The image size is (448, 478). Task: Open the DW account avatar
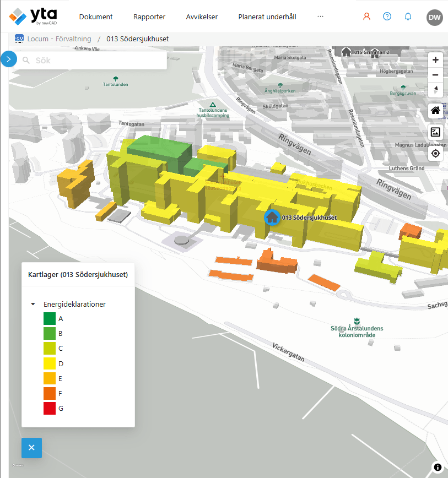click(435, 18)
